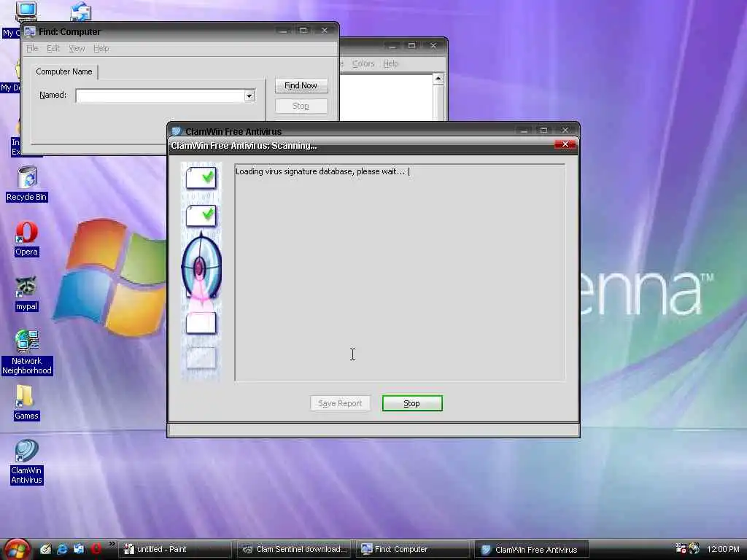Open the Edit menu in Find: Computer

coord(53,48)
